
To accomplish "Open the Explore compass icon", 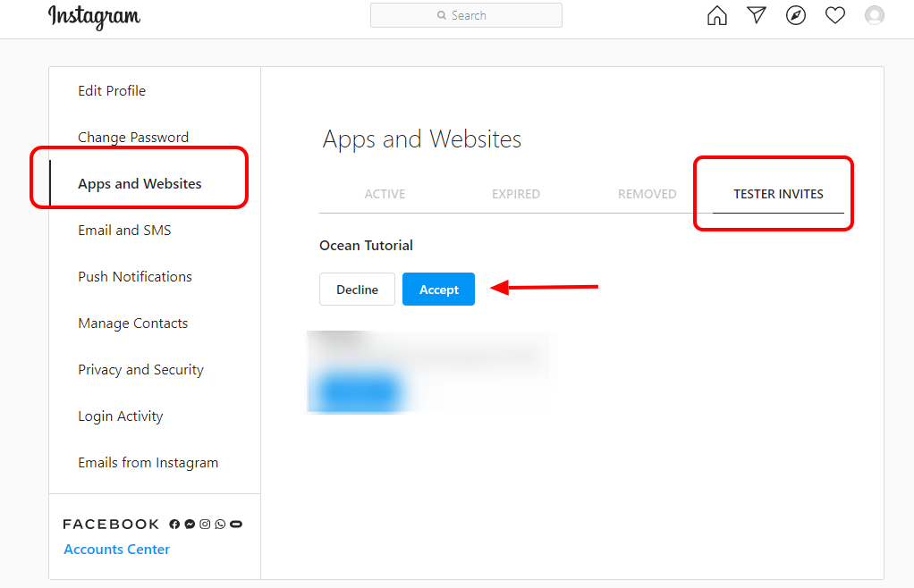I will 796,16.
